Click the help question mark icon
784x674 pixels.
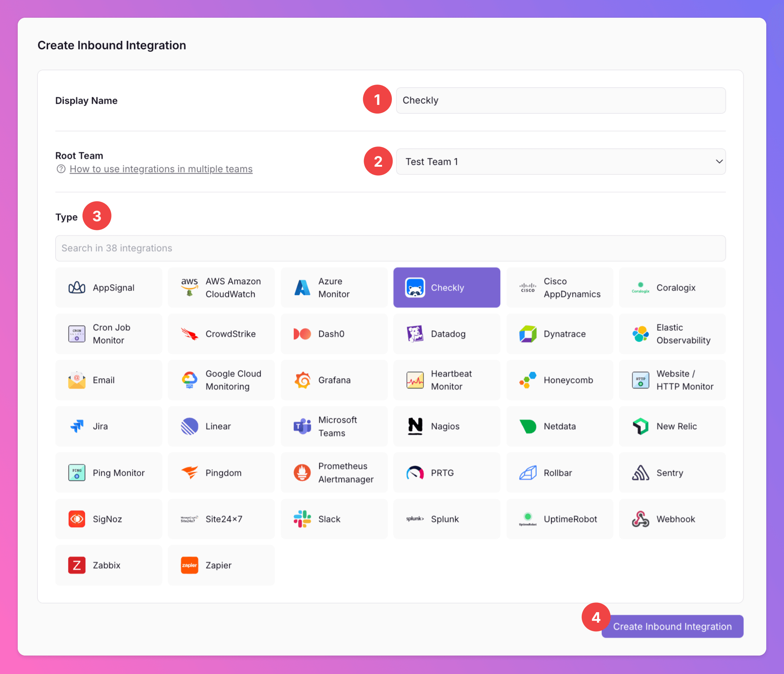click(x=61, y=169)
